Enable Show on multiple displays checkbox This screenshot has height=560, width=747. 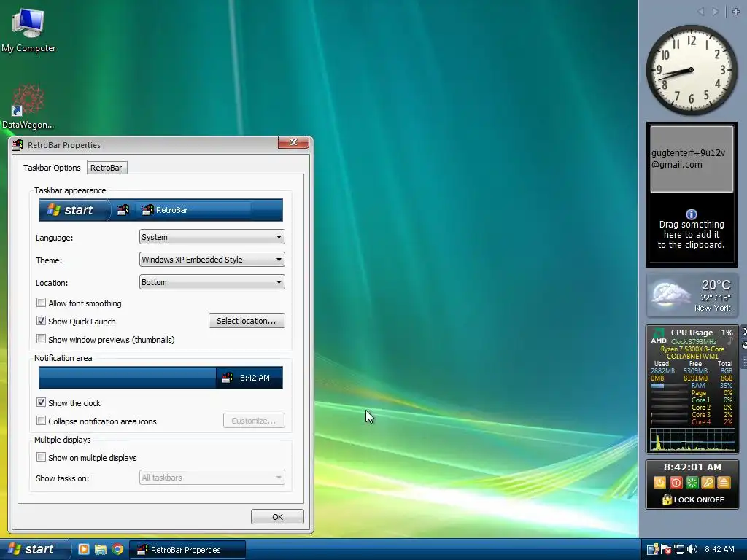[x=41, y=457]
